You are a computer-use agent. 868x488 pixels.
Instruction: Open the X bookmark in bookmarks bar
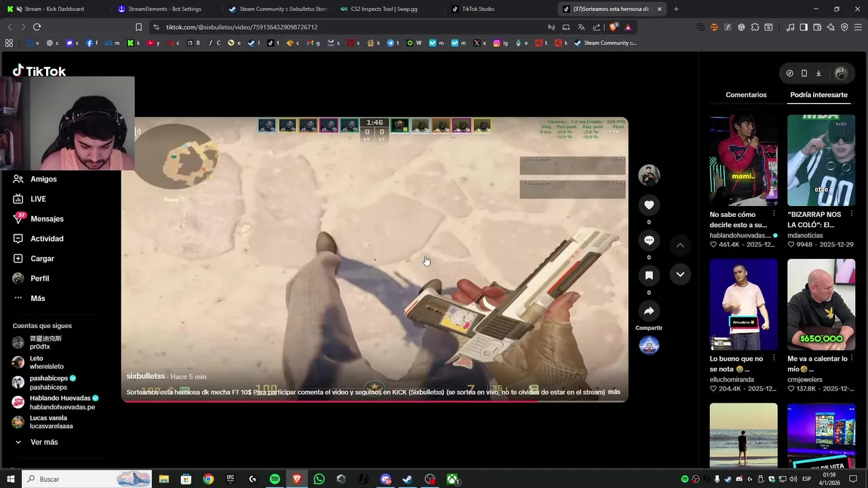480,43
